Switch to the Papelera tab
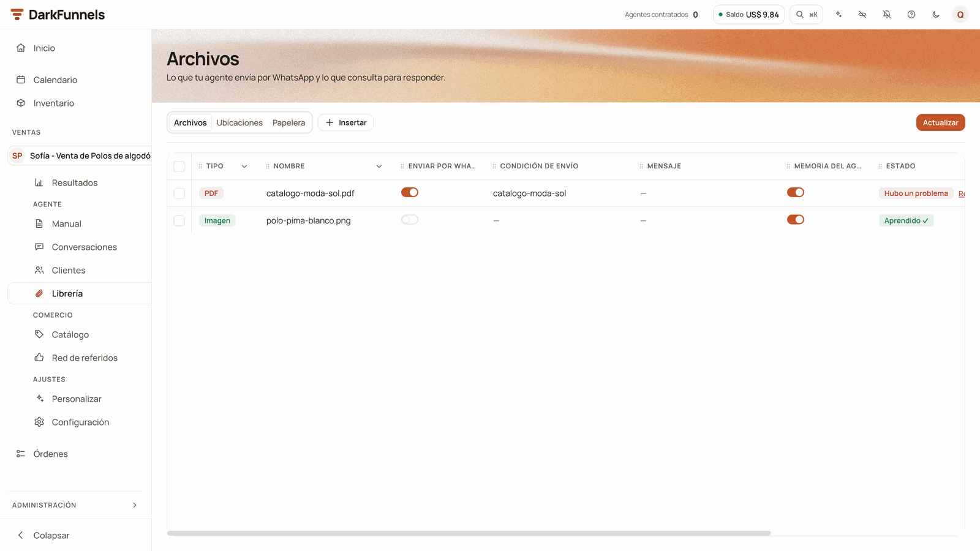Image resolution: width=980 pixels, height=551 pixels. pos(288,122)
